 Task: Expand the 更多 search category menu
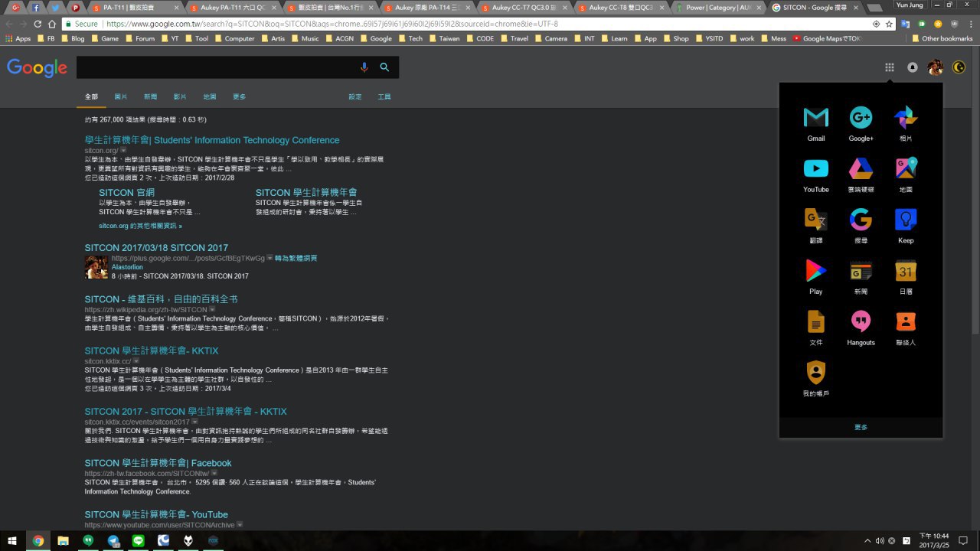coord(240,97)
